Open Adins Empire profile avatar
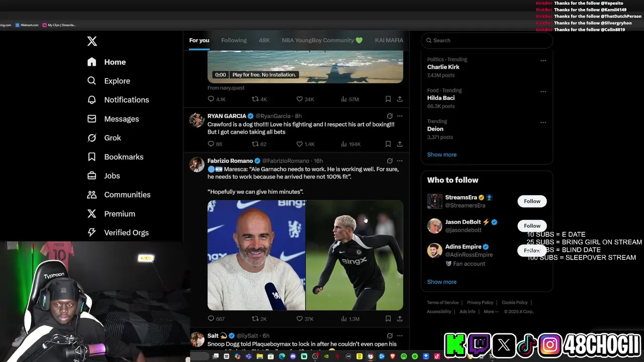 (435, 251)
